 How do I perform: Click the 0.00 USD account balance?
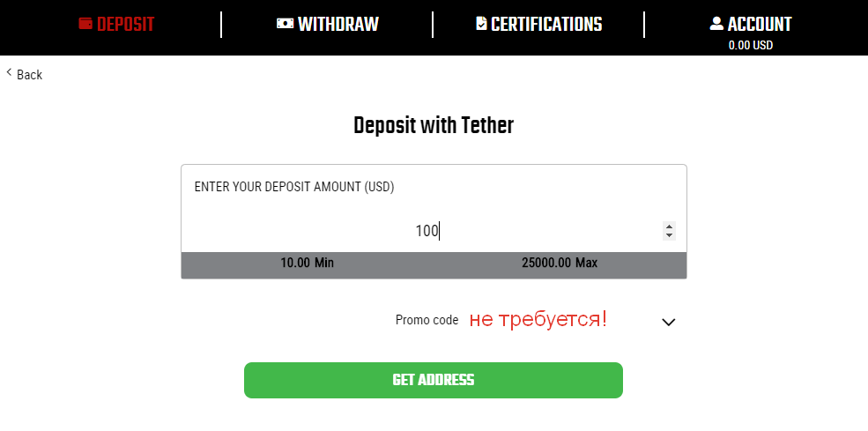pyautogui.click(x=750, y=45)
